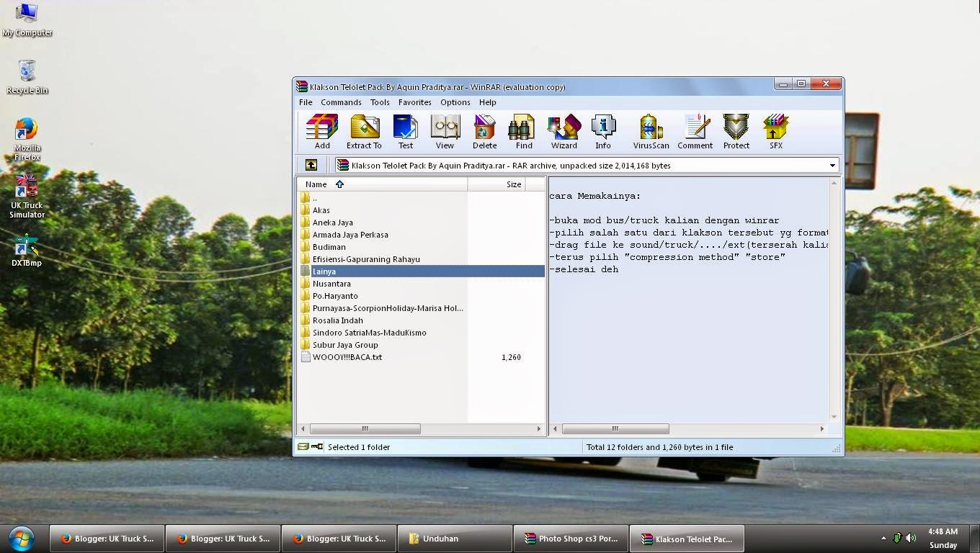Click the View toolbar icon
The width and height of the screenshot is (980, 553).
tap(445, 131)
